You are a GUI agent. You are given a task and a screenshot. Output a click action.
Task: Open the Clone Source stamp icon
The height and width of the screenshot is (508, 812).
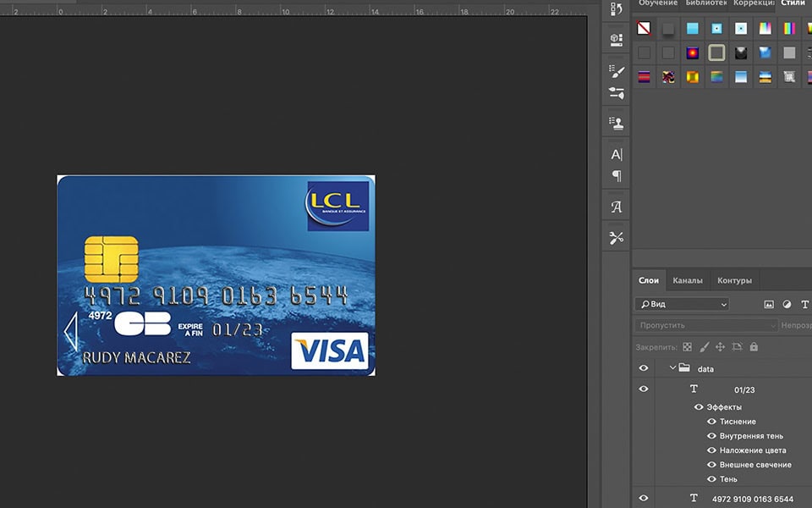point(617,124)
